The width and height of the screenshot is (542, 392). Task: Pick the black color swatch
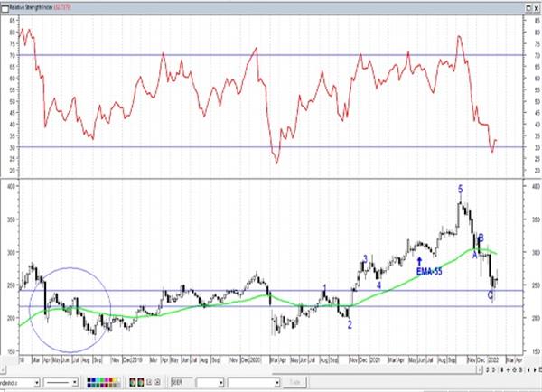point(89,380)
